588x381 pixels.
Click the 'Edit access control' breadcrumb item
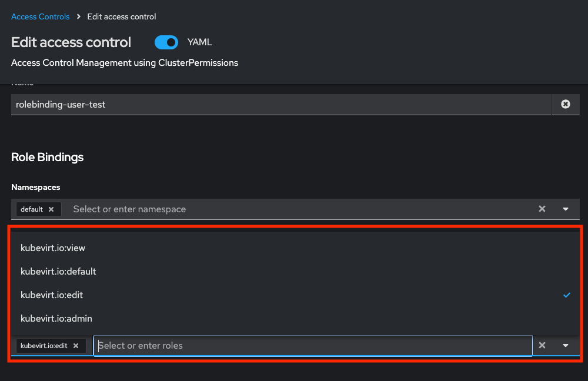(122, 16)
